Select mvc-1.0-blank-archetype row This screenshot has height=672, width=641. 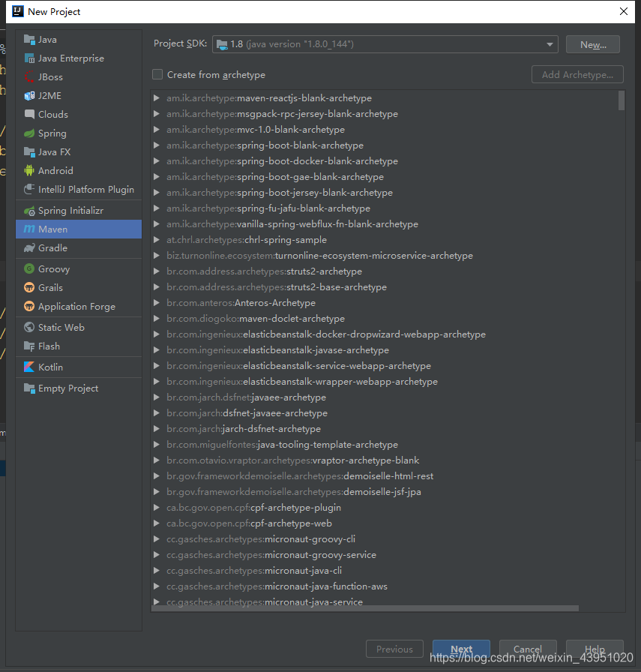385,130
